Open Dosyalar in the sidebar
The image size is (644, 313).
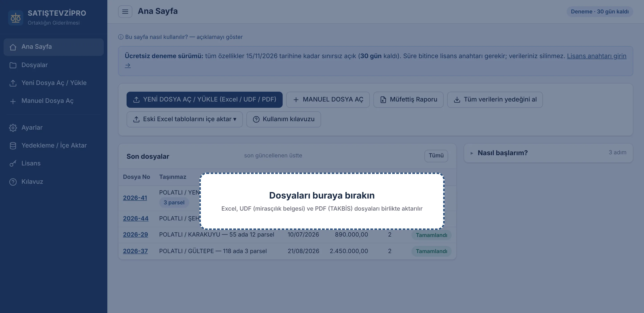coord(53,65)
